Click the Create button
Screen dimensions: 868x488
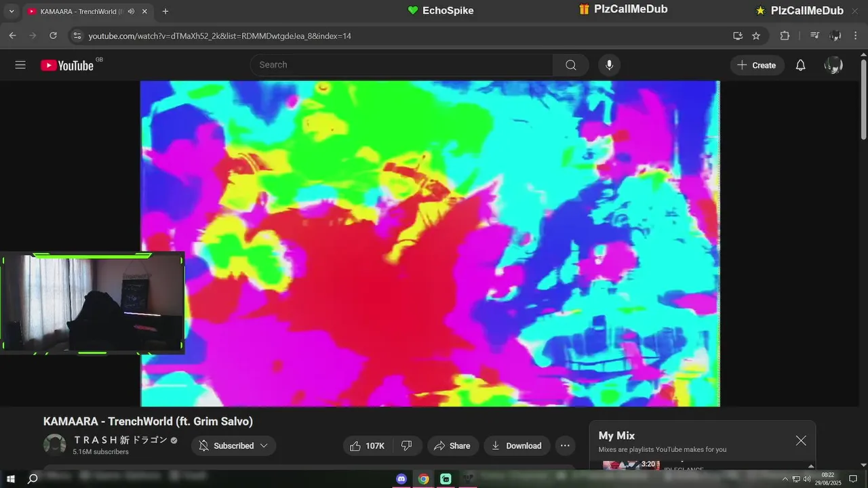click(x=757, y=65)
